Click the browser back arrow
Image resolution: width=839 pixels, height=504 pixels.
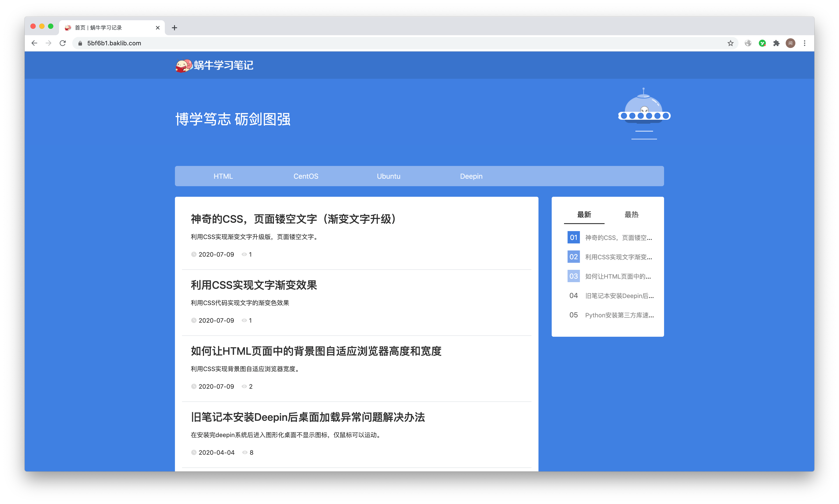point(34,43)
